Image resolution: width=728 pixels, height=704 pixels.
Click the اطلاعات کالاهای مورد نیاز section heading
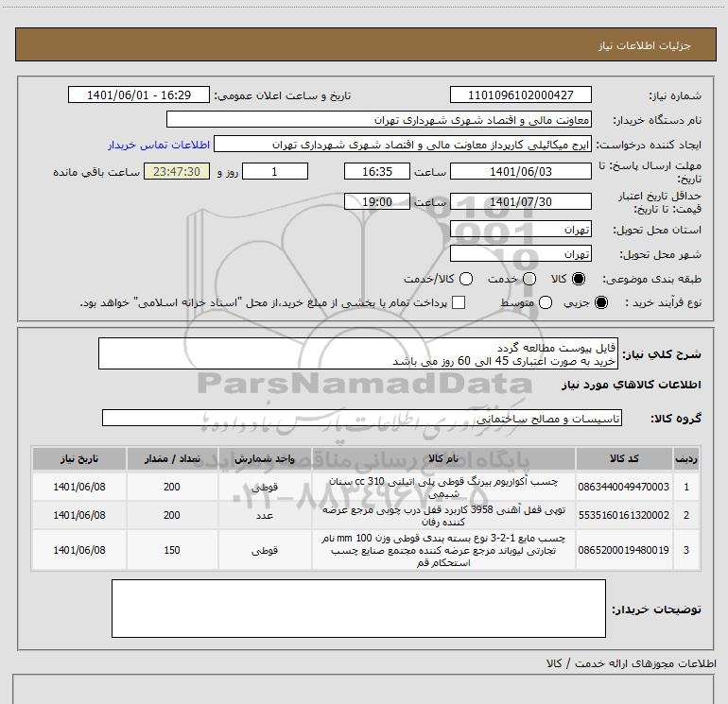tap(631, 385)
